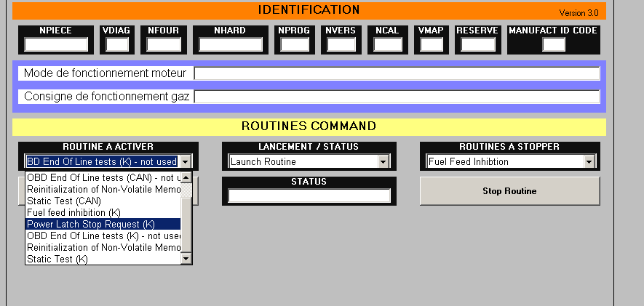644x306 pixels.
Task: Pick OBD End Of Line tests (CAN) entry
Action: (102, 177)
